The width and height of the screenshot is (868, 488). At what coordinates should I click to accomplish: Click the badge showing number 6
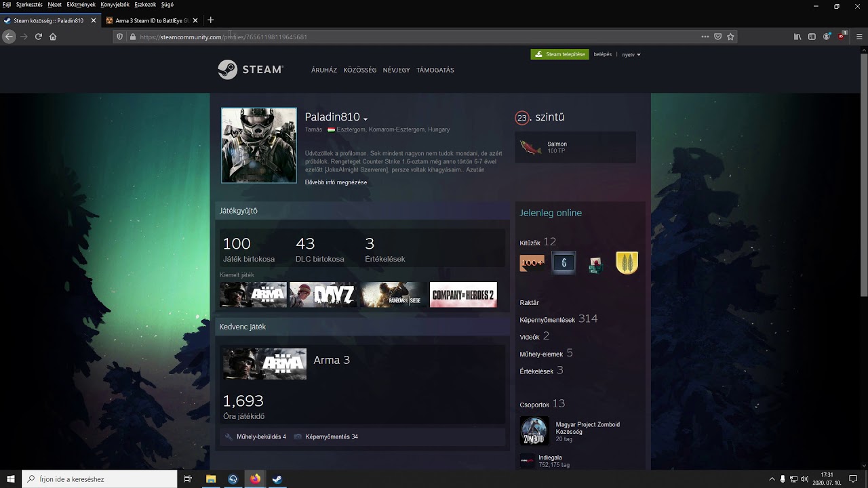click(x=564, y=263)
